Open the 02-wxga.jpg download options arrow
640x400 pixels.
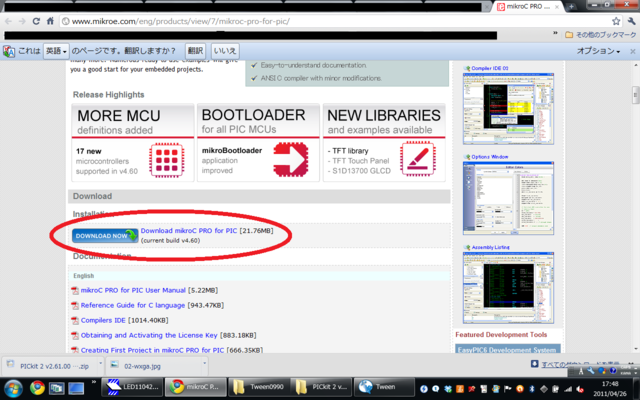tap(204, 362)
